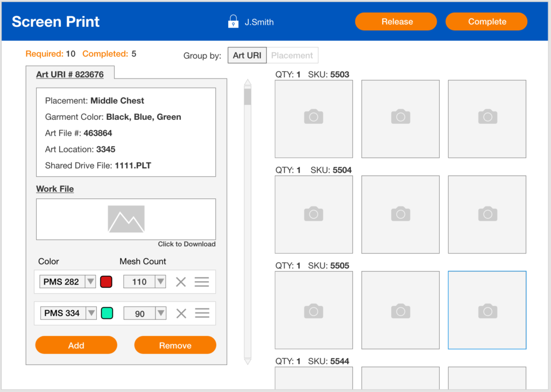The image size is (551, 392).
Task: Open the PMS 282 color dropdown
Action: point(90,282)
